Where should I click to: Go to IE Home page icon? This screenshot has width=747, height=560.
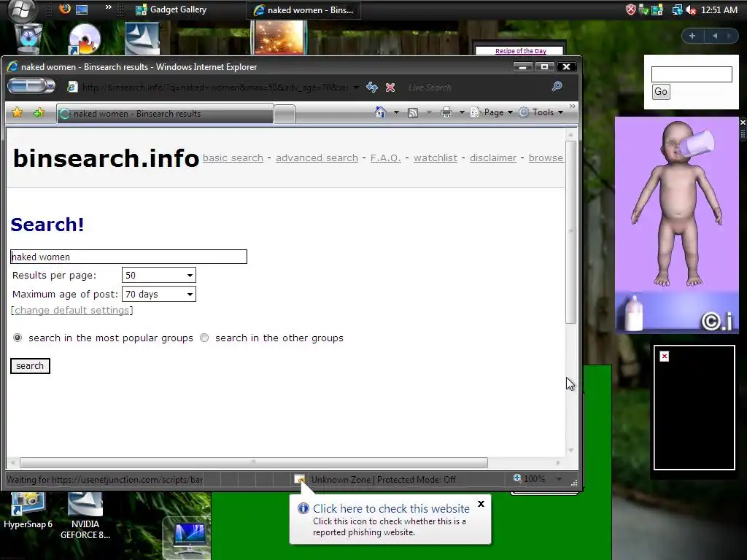(x=380, y=112)
